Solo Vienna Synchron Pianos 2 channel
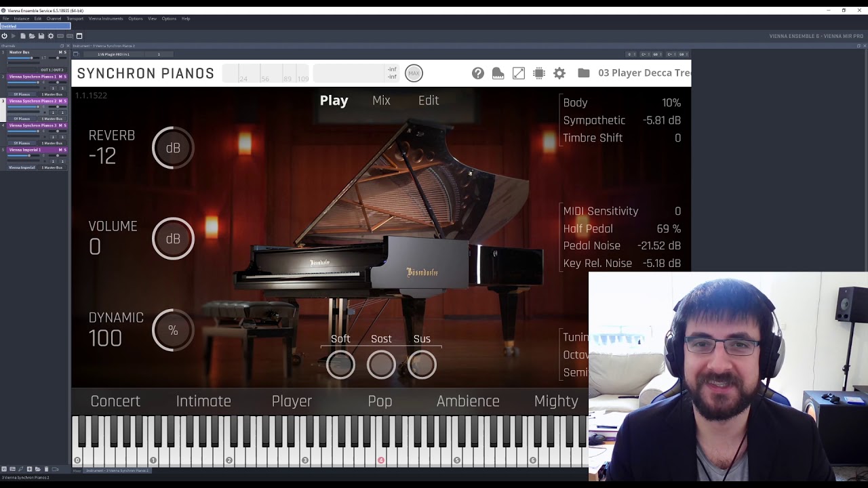Screen dimensions: 868x488 (x=65, y=101)
